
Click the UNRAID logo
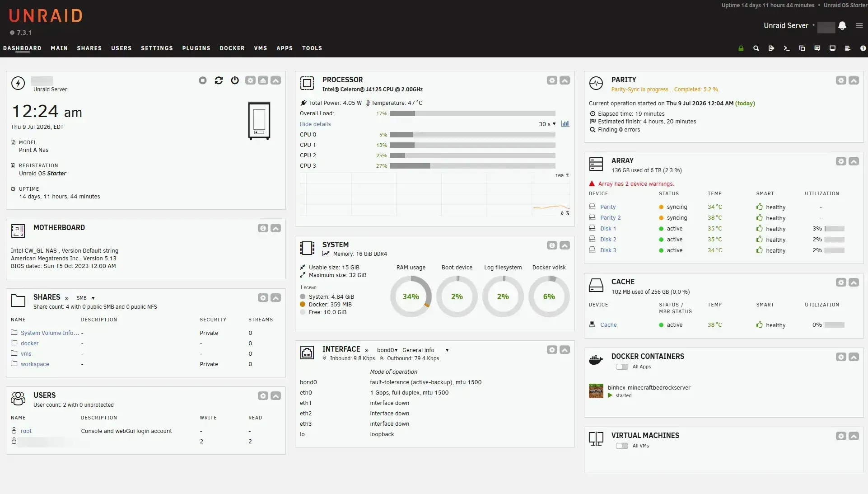(x=46, y=16)
